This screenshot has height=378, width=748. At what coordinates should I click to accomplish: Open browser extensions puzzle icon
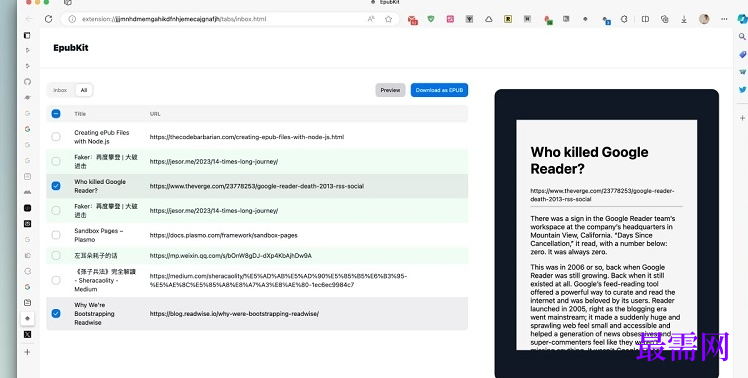click(x=624, y=19)
